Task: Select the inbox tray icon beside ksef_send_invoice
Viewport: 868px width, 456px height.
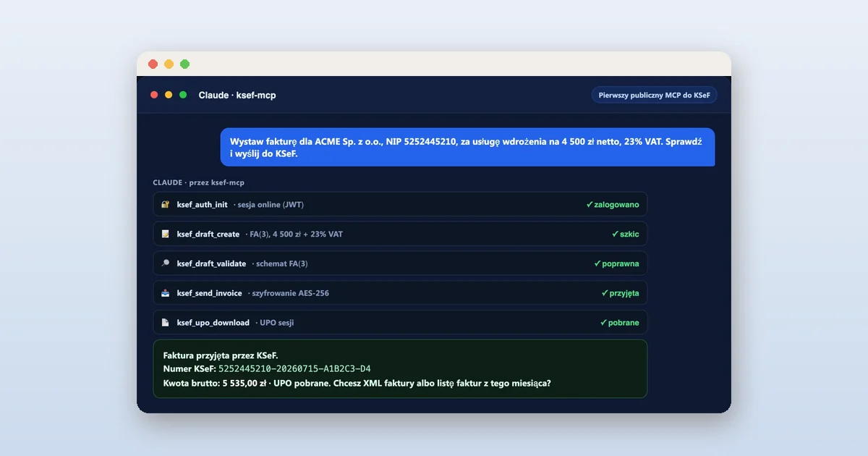Action: (x=166, y=293)
